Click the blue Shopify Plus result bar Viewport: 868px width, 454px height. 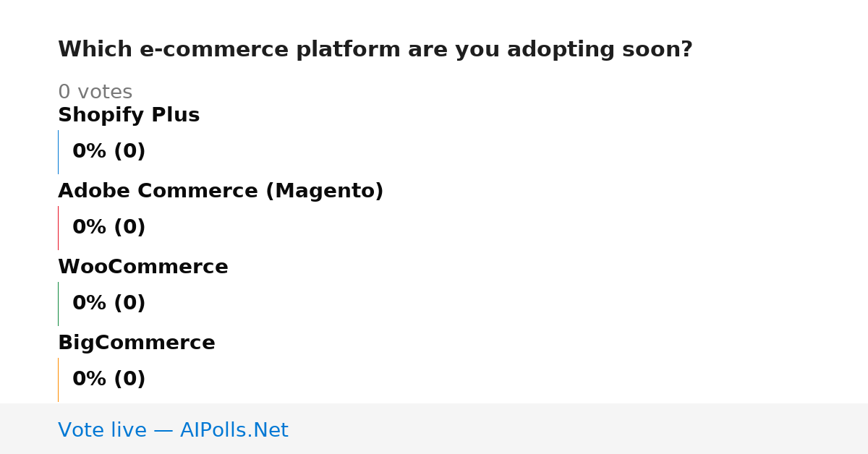[x=58, y=152]
